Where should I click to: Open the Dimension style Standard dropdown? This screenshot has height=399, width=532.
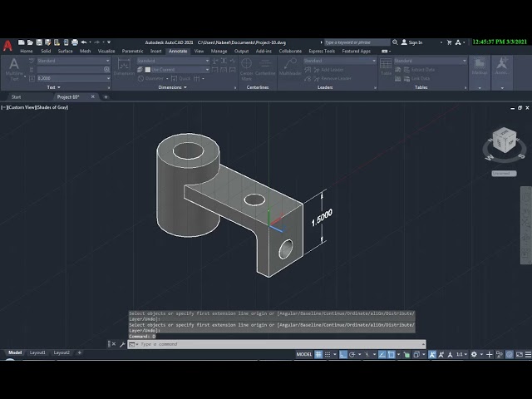174,61
